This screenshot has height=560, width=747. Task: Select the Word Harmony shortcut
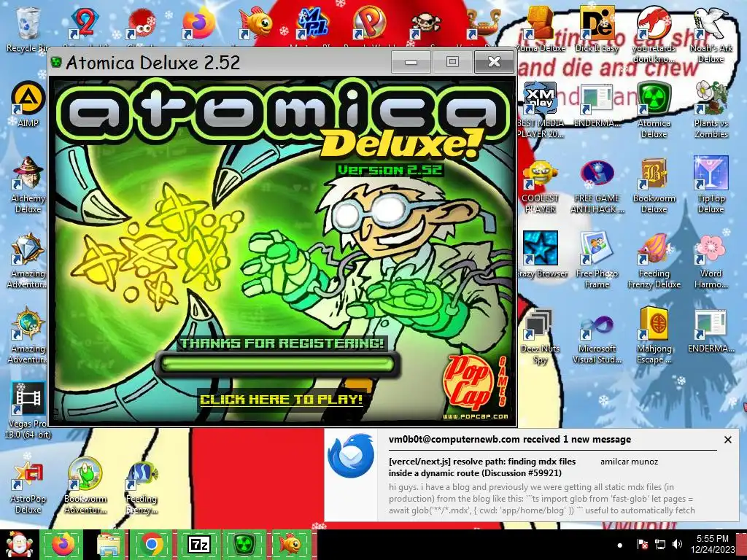(x=711, y=260)
